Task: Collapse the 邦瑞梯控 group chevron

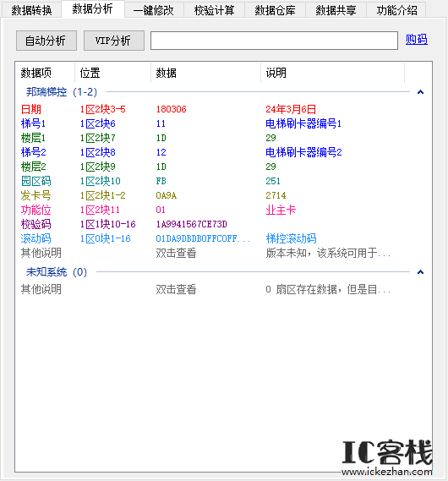Action: tap(420, 92)
